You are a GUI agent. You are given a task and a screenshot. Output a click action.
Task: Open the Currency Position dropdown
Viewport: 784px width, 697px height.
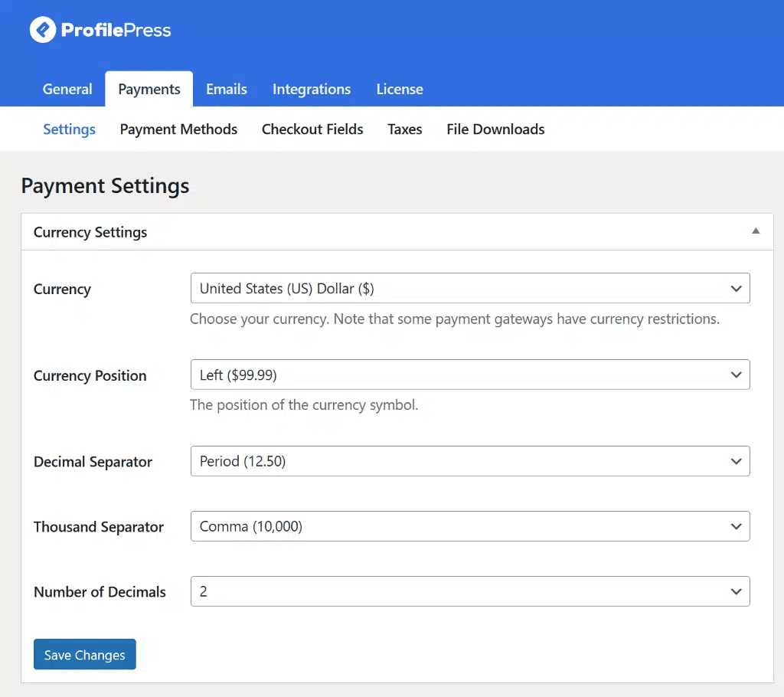coord(469,375)
